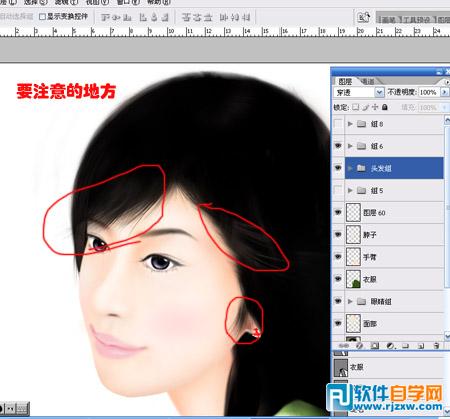
Task: Open the 滤镜(T) menu
Action: pos(66,2)
